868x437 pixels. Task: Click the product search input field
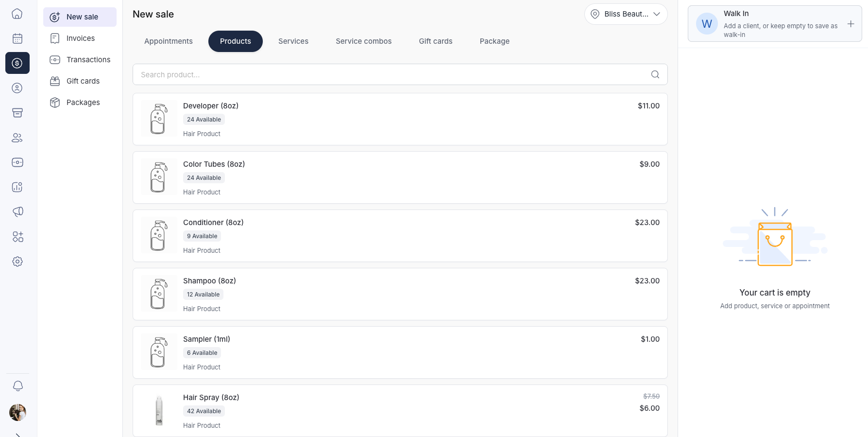tap(340, 74)
